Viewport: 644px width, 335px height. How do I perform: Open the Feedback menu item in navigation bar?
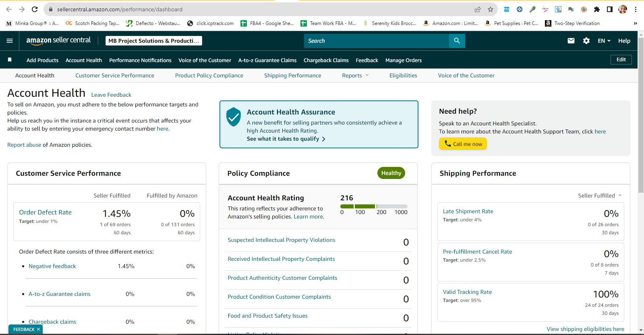click(367, 60)
